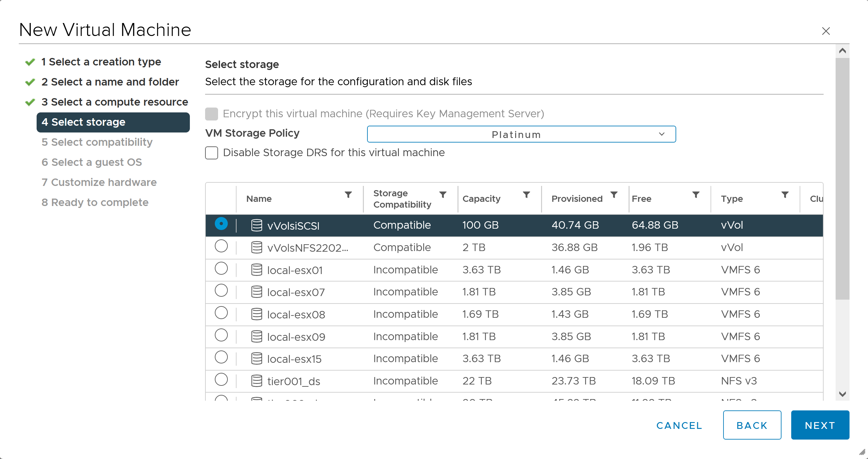Click the Free column filter icon
Viewport: 868px width, 459px height.
[696, 195]
